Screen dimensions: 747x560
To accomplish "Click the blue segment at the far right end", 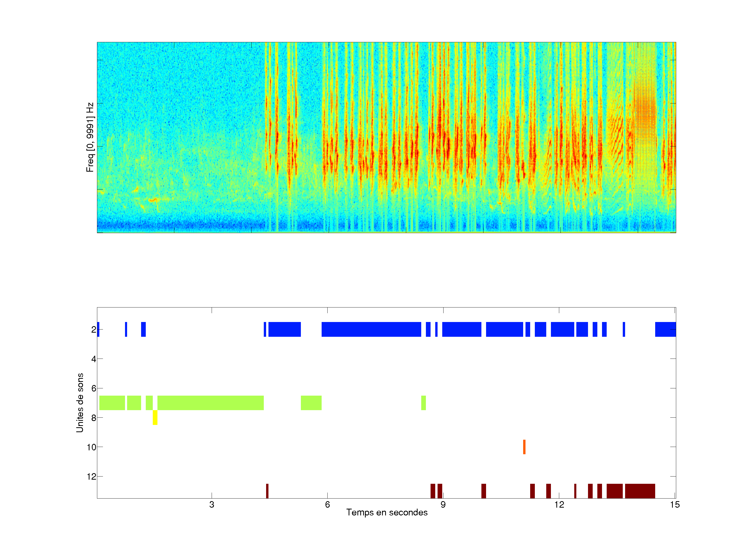I will pos(665,330).
